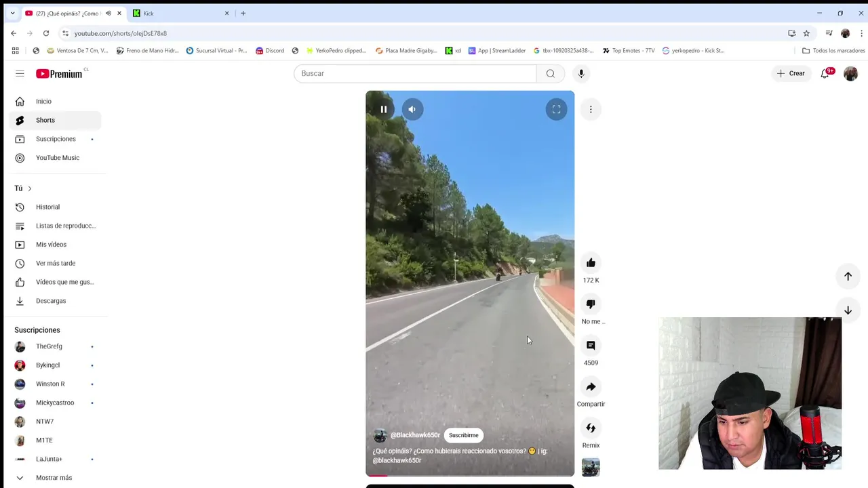Viewport: 868px width, 488px height.
Task: Mute the Short's volume
Action: (412, 109)
